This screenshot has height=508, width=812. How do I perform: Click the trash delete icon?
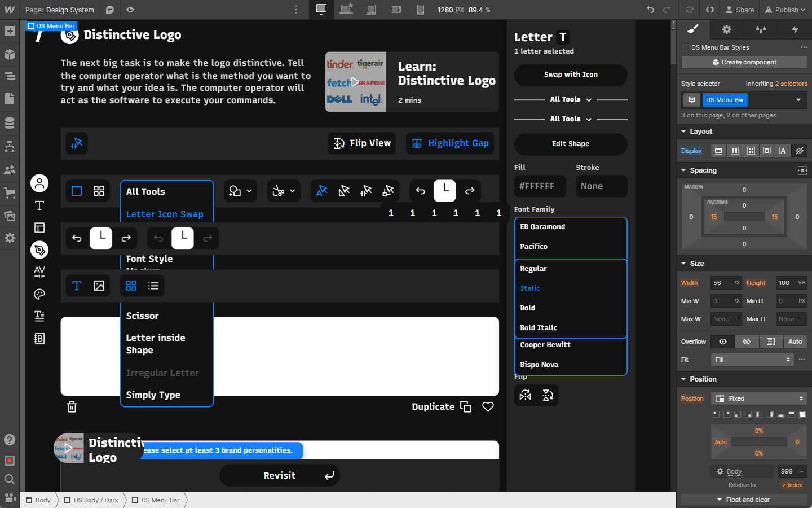click(72, 407)
